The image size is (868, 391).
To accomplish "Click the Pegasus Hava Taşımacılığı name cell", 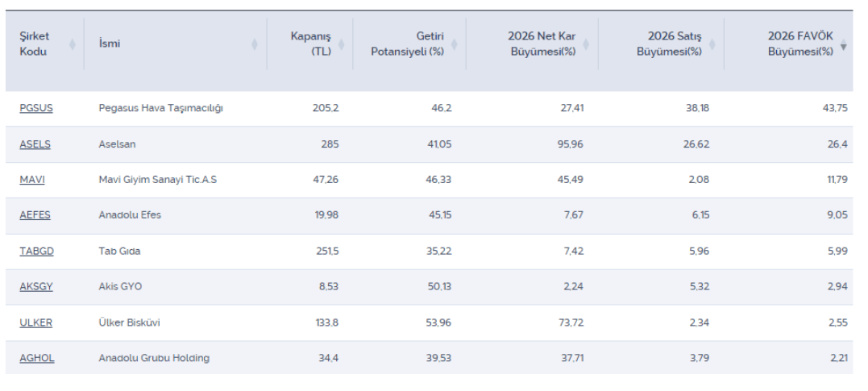I will 160,108.
